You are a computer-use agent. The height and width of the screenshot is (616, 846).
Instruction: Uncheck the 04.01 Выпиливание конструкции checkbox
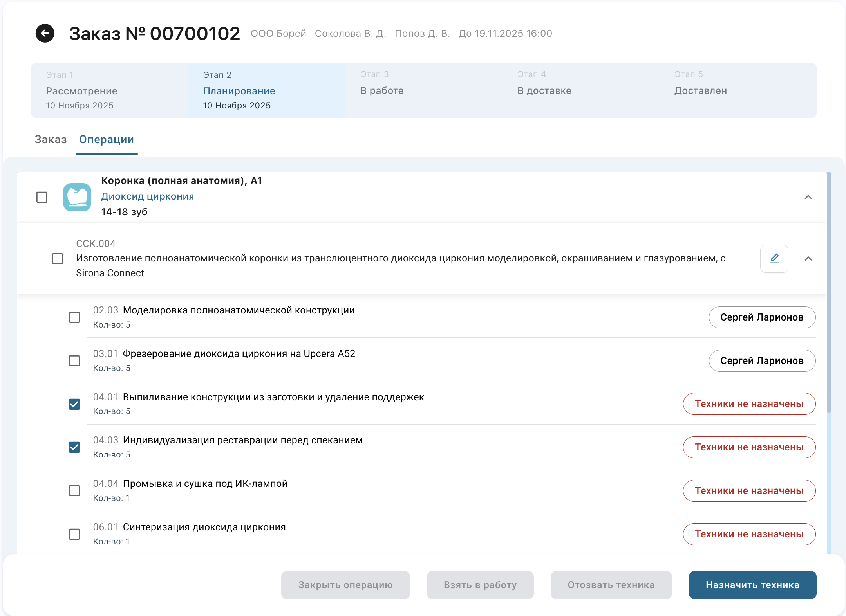click(74, 404)
